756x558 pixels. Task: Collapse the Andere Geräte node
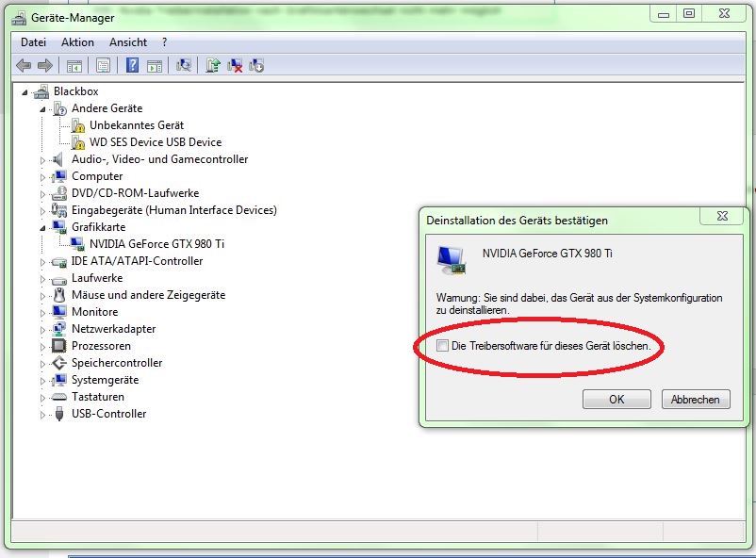coord(42,109)
